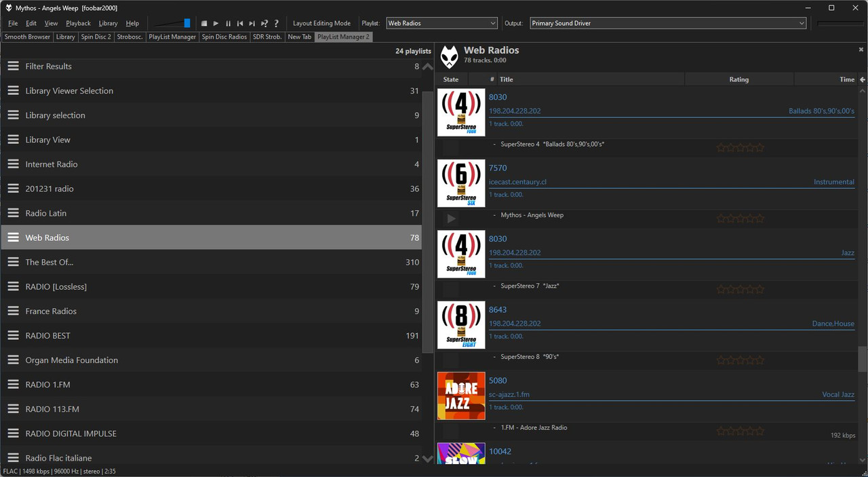Click the drag handle icon of Internet Radio
The image size is (868, 477).
[x=13, y=164]
